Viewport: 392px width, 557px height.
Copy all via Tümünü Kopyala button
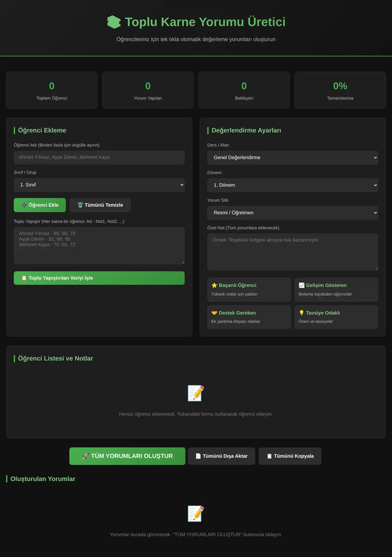290,456
